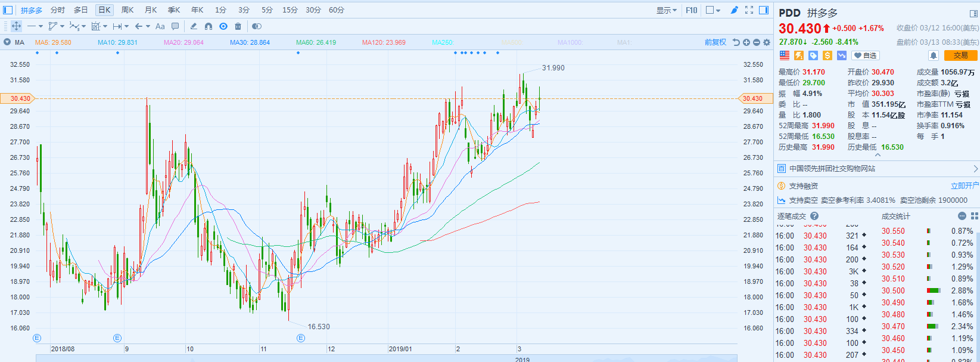Switch to 月K monthly chart tab
Image resolution: width=980 pixels, height=362 pixels.
pyautogui.click(x=151, y=10)
